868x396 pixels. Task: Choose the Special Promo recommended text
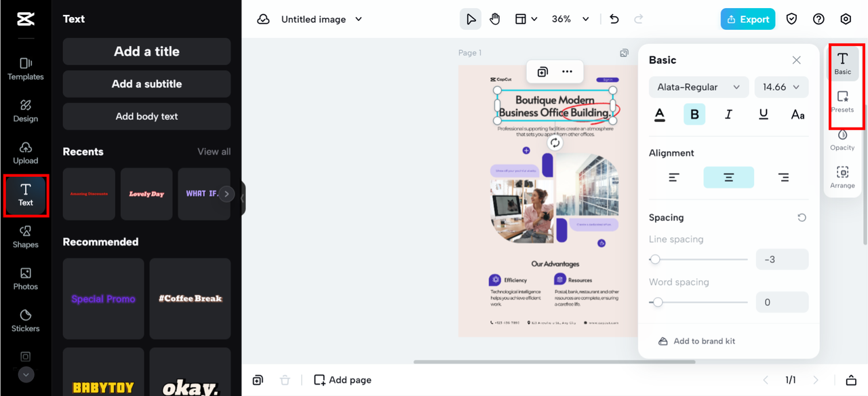pyautogui.click(x=103, y=298)
